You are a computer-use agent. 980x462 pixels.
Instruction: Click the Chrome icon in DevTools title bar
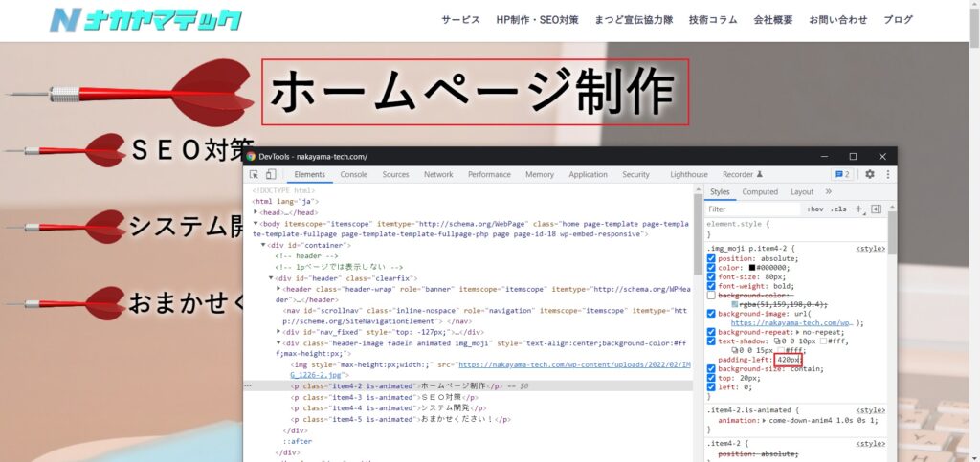tap(251, 157)
